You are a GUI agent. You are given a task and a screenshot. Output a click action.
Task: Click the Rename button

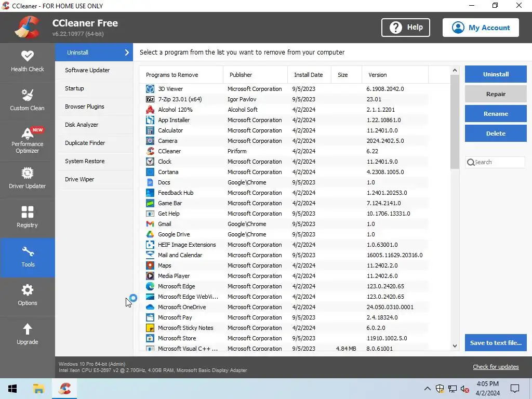(x=495, y=114)
